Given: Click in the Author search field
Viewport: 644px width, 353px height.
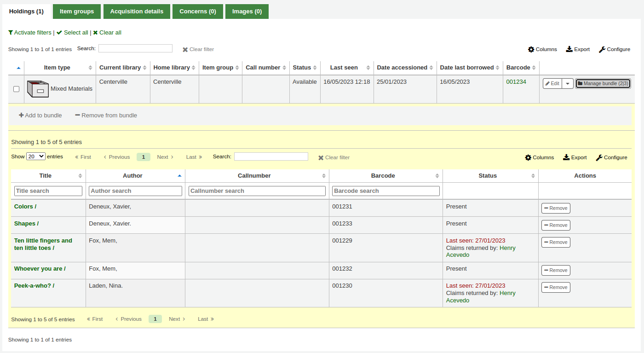Looking at the screenshot, I should (135, 191).
